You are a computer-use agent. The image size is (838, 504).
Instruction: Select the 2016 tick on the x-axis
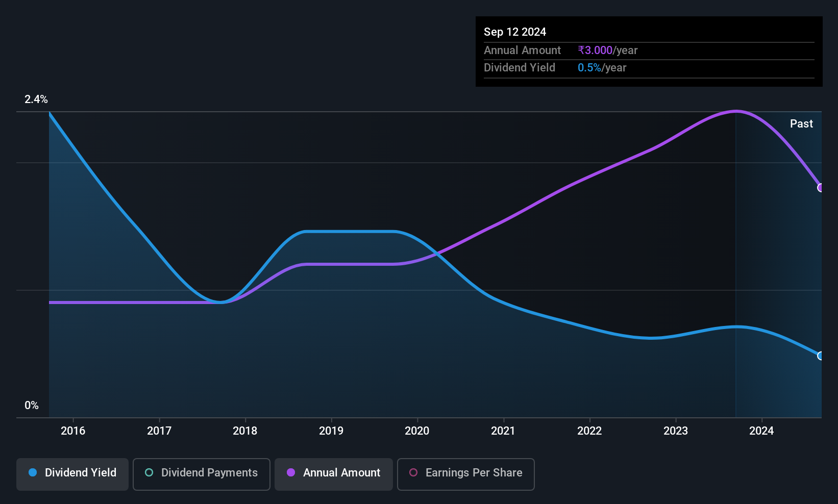coord(73,431)
